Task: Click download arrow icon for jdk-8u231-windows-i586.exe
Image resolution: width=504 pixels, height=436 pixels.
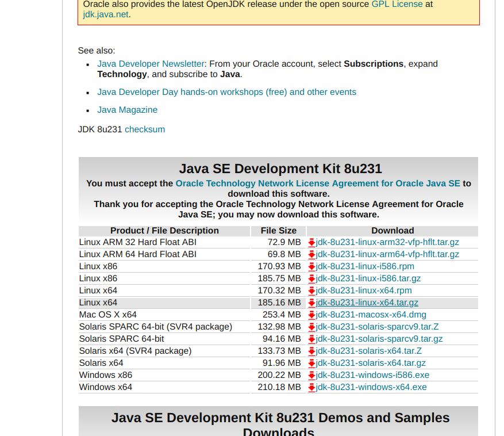Action: [311, 375]
